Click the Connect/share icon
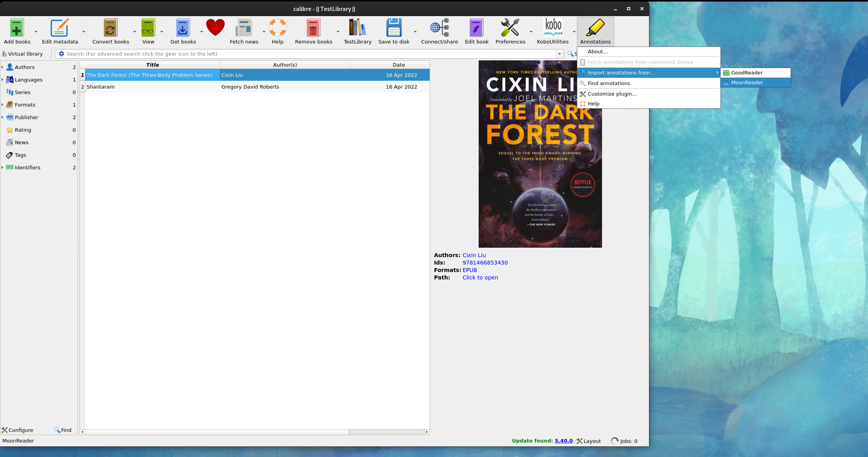868x457 pixels. point(439,28)
